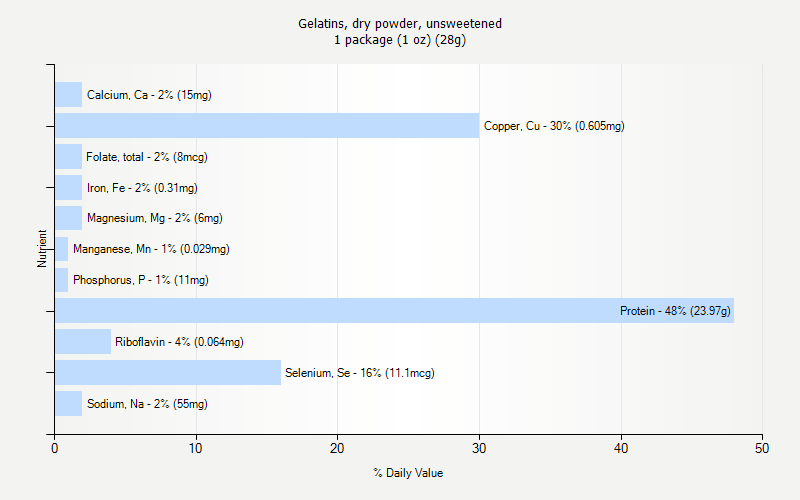Screen dimensions: 800x500
Task: Click the 'Phosphorus, P - 1%' label
Action: (141, 280)
